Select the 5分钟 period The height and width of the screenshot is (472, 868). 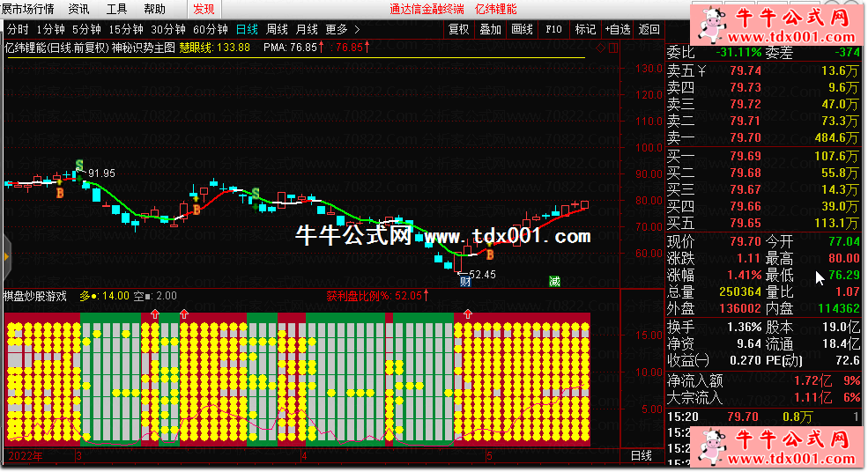86,29
